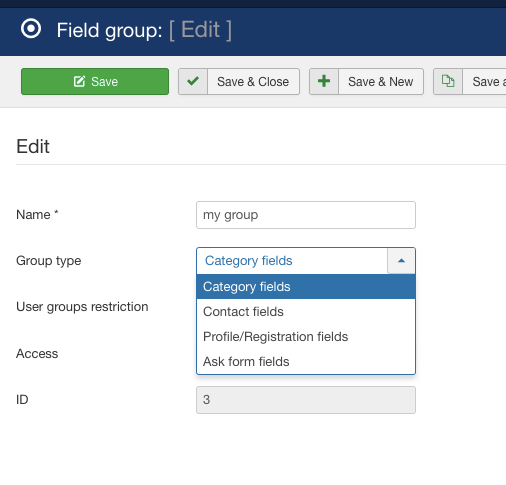Click the Access label

[37, 354]
